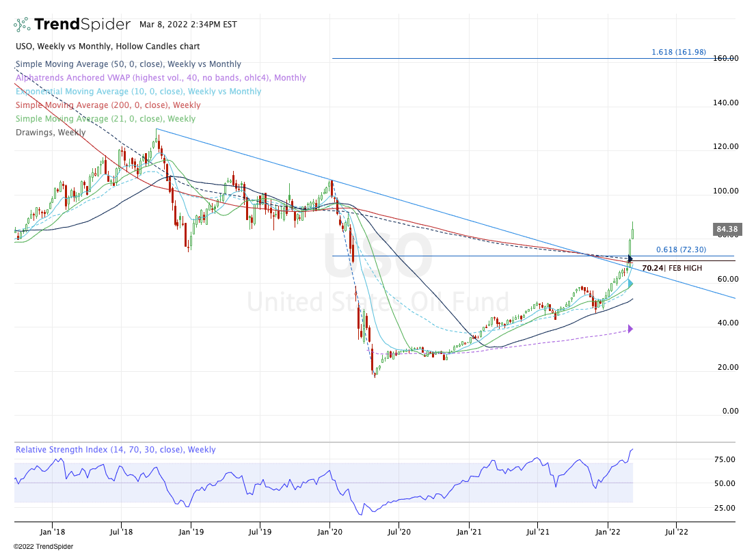Screen dimensions: 756x553
Task: Click the 0.618 (72.30) Fibonacci label
Action: tap(681, 249)
